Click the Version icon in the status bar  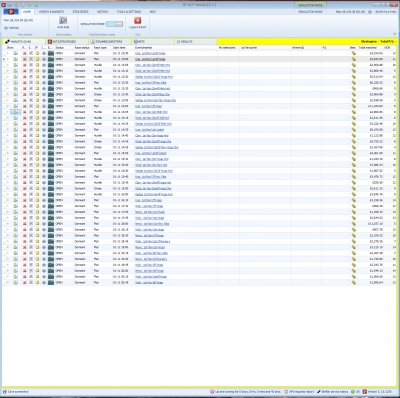[365, 392]
